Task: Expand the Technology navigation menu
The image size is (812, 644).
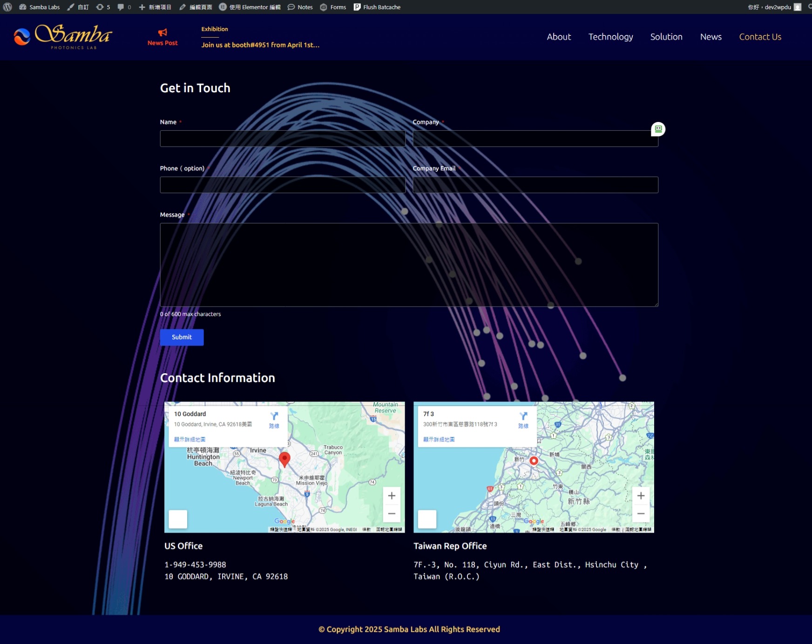Action: 610,37
